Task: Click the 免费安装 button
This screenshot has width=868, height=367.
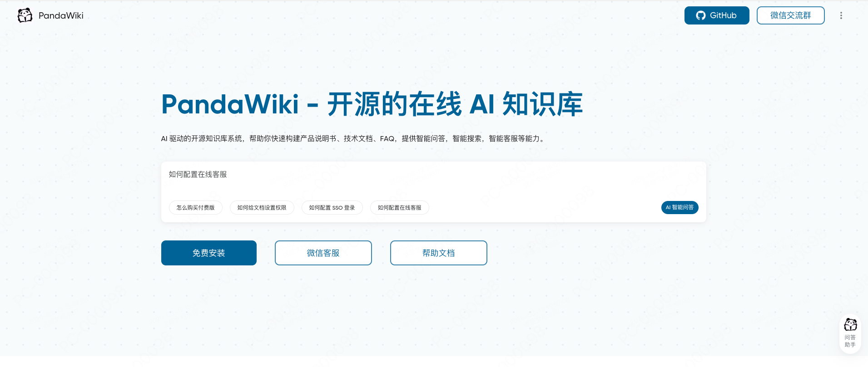Action: coord(209,253)
